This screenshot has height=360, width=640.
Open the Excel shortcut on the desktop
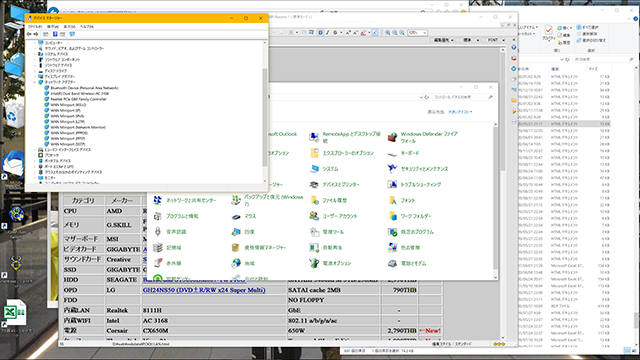coord(15,313)
